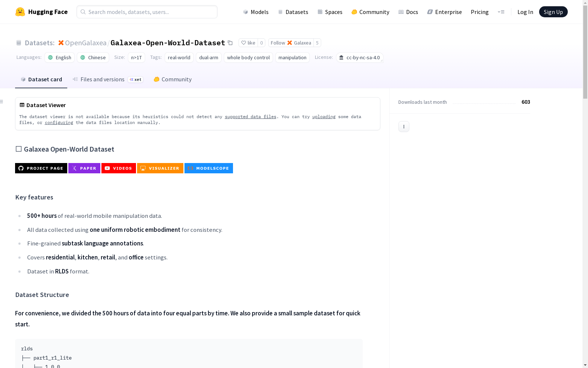Click the Galaxea follower count
The width and height of the screenshot is (588, 368).
click(317, 43)
